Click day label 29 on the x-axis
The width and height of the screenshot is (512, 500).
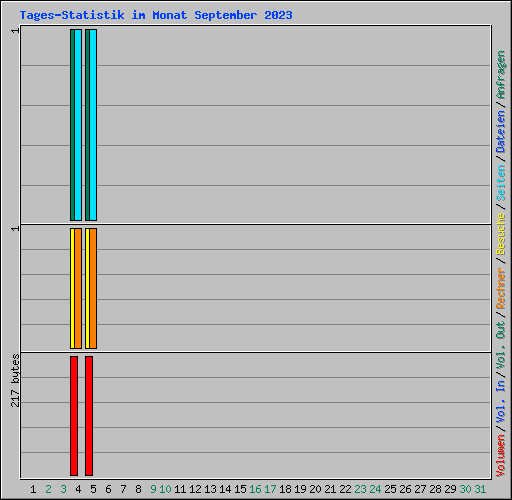(450, 489)
